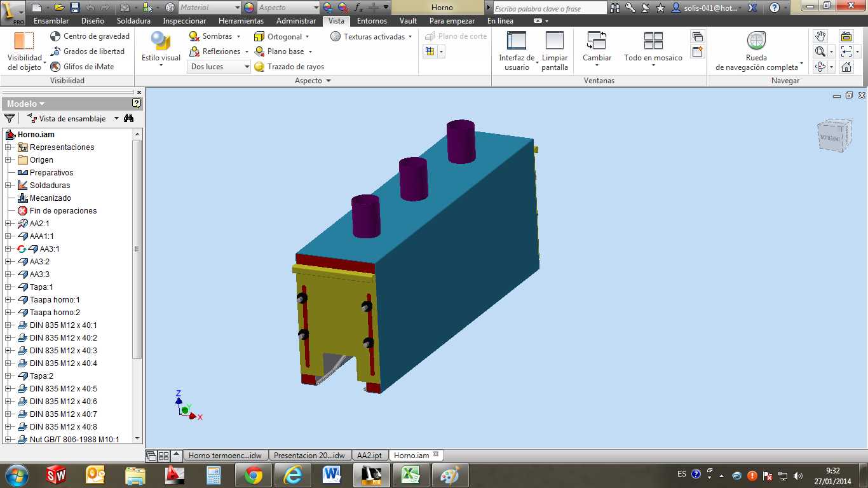
Task: Click the SolidWorks icon in taskbar
Action: 57,475
